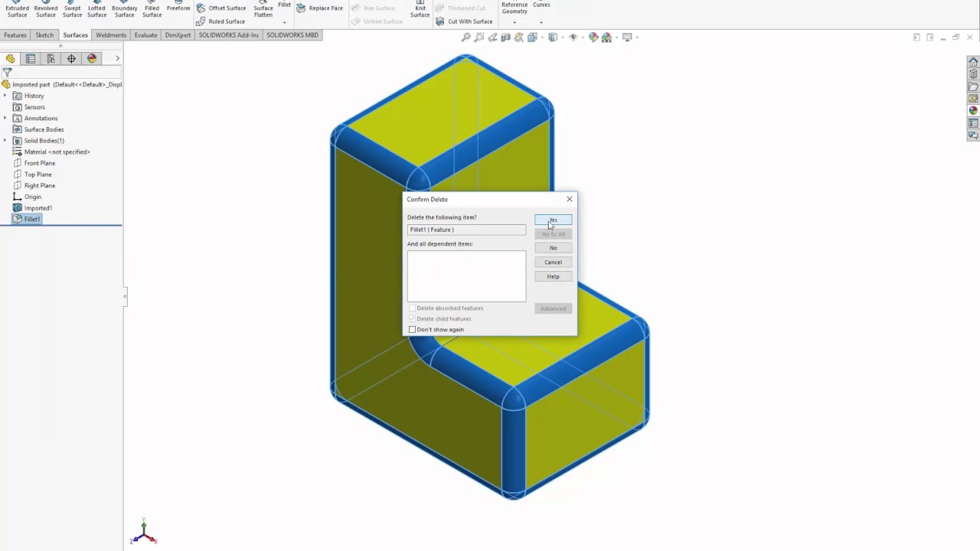Open the SOLIDWORKS Add-Ins tab
The width and height of the screenshot is (980, 551).
228,34
